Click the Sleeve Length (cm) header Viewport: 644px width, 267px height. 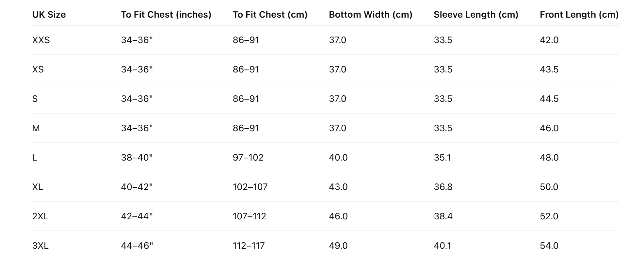point(476,15)
